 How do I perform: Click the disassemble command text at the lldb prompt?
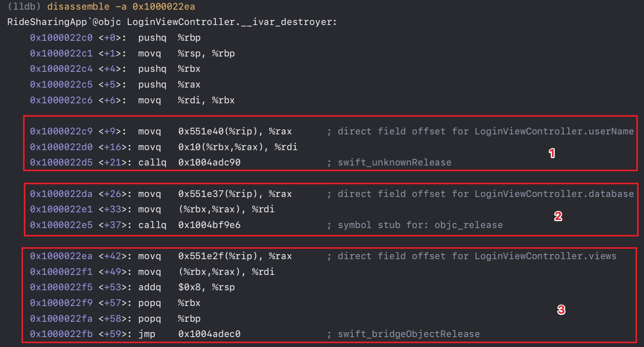coord(121,7)
